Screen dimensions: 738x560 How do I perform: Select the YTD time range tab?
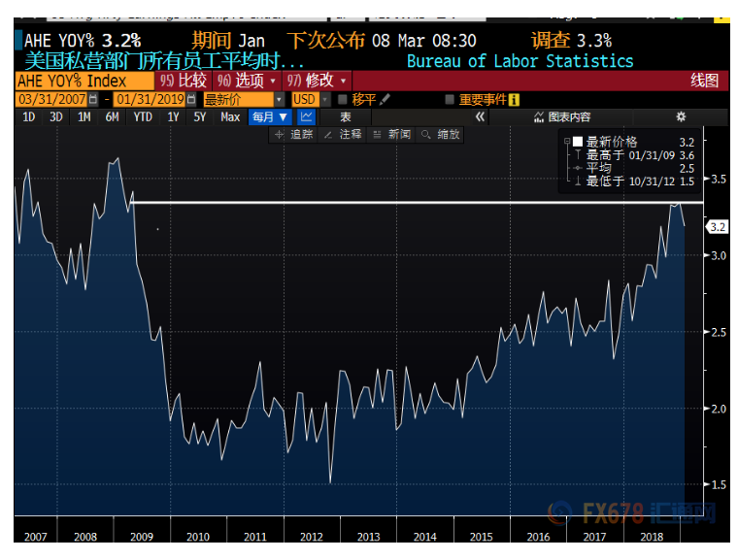[142, 117]
